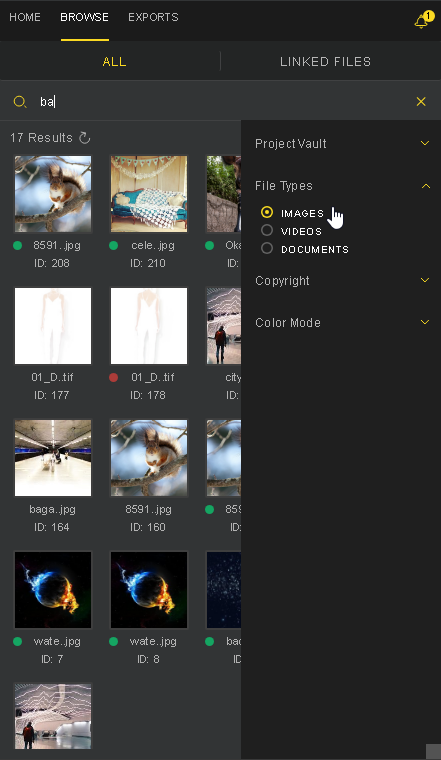Refresh the 17 Results list
The image size is (441, 760).
pyautogui.click(x=85, y=138)
